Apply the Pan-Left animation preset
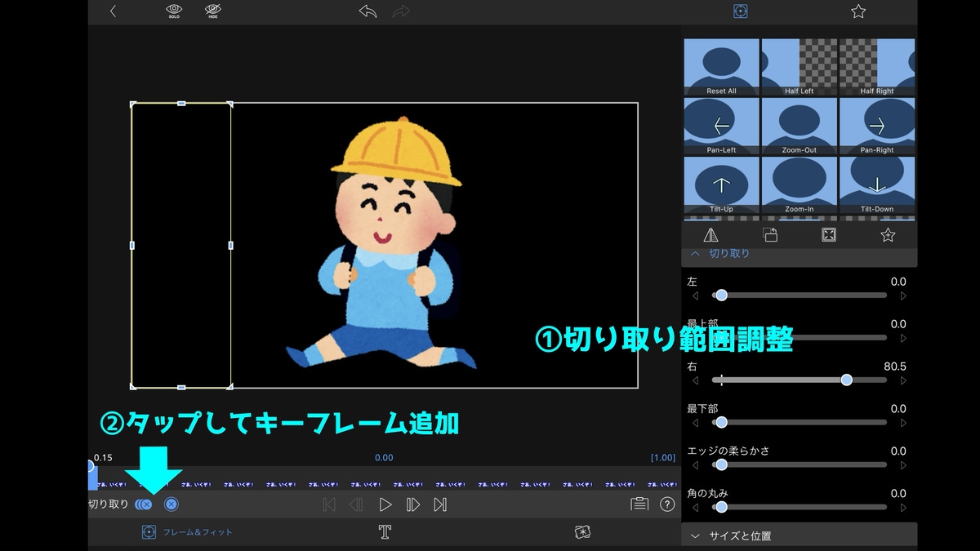980x551 pixels. pyautogui.click(x=720, y=125)
